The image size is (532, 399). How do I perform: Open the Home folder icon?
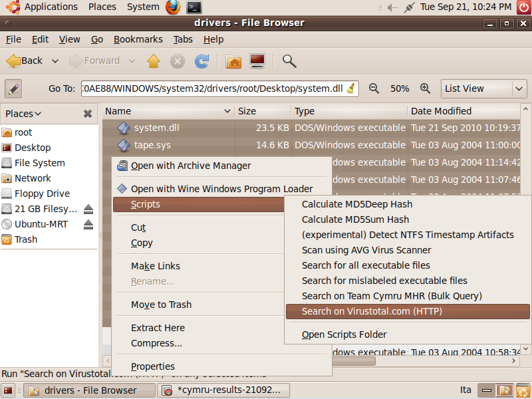click(x=233, y=61)
